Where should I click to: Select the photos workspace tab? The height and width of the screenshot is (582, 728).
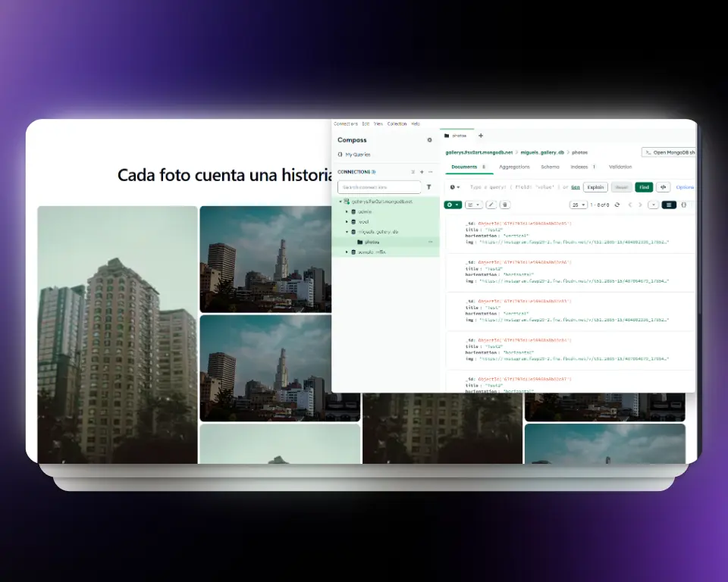(457, 136)
